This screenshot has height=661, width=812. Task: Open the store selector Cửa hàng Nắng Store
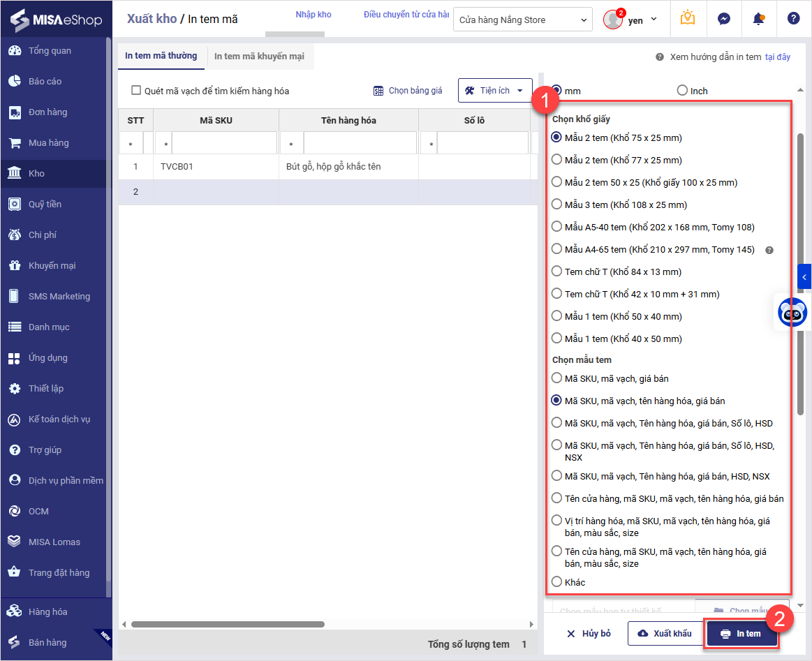524,20
